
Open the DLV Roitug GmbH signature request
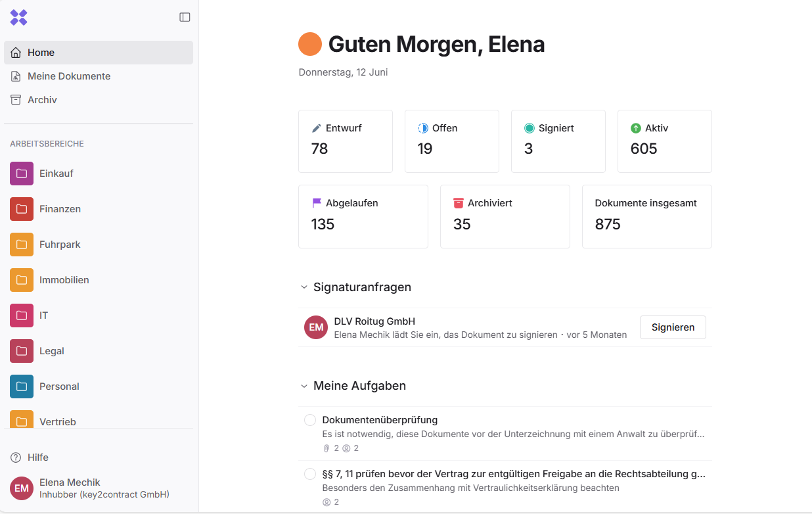374,321
